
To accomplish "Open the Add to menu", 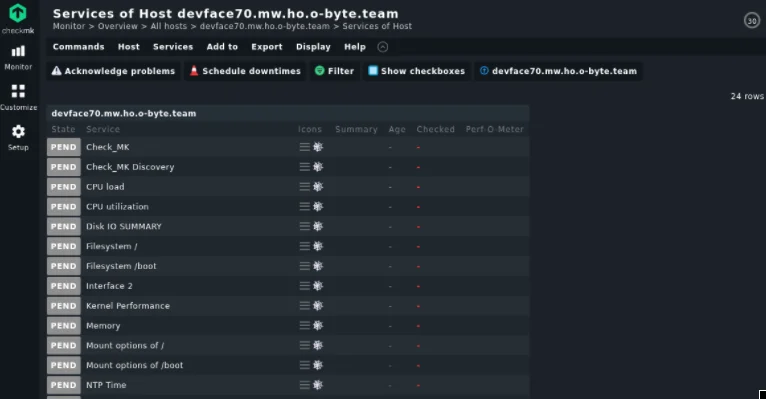I will pyautogui.click(x=222, y=47).
